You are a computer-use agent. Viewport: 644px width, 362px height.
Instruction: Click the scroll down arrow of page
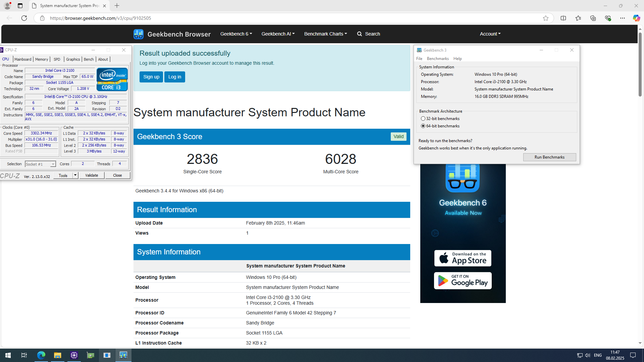pyautogui.click(x=640, y=343)
